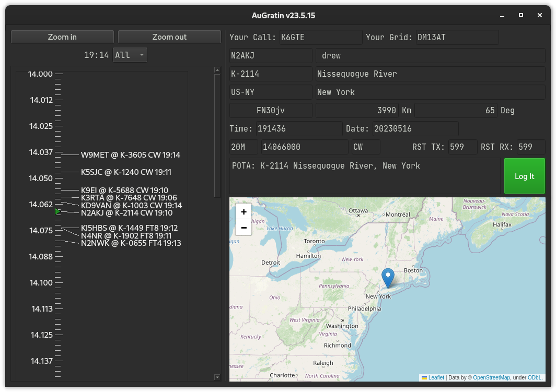
Task: Open the All band filter dropdown
Action: [130, 55]
